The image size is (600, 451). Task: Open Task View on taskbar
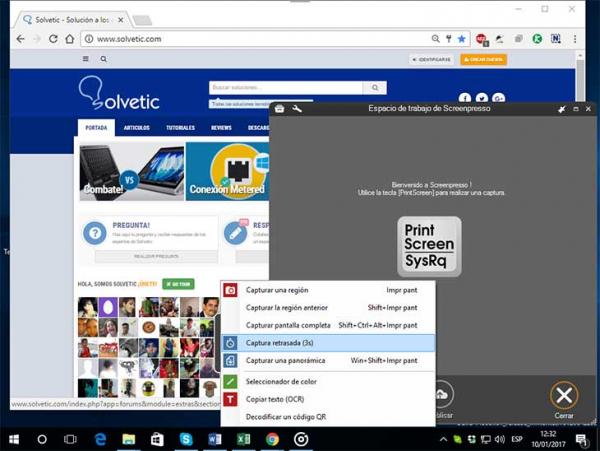(x=70, y=439)
